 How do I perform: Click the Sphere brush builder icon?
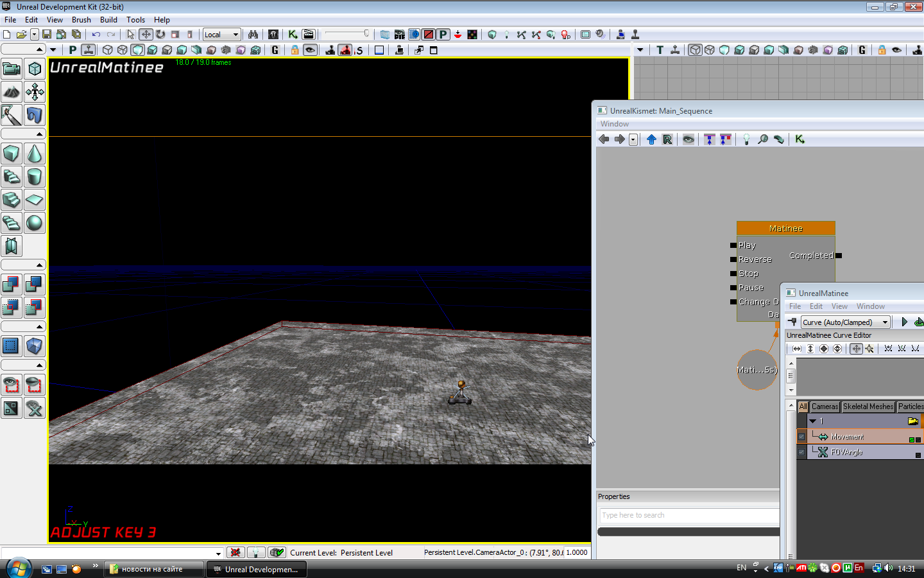tap(35, 223)
